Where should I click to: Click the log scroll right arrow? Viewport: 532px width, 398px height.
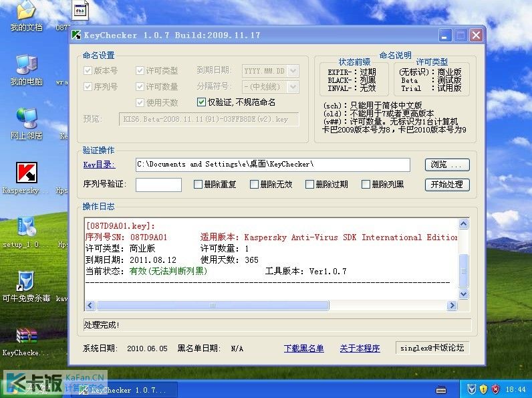pos(452,305)
